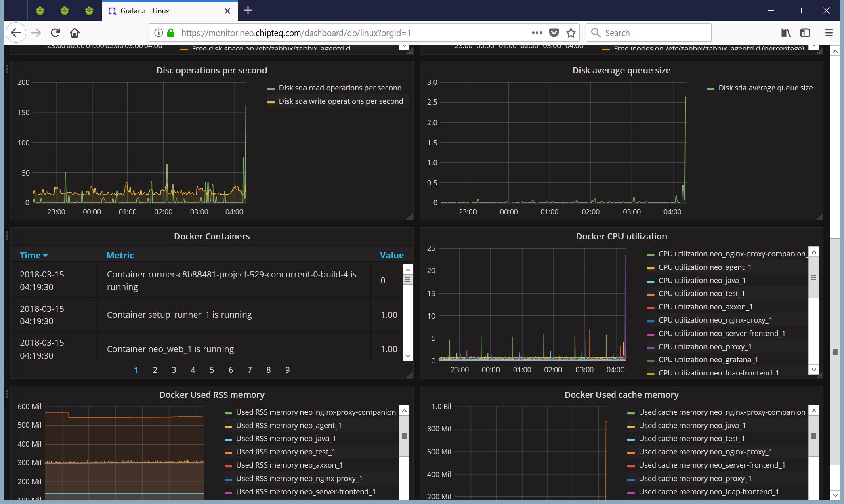Switch to the third pinned green tab
This screenshot has width=844, height=504.
89,10
